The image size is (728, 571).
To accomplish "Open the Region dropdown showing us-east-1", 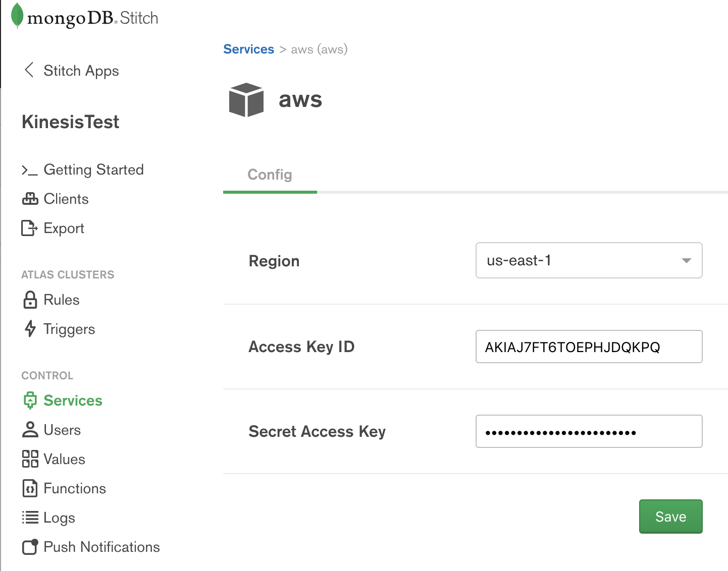I will [589, 260].
